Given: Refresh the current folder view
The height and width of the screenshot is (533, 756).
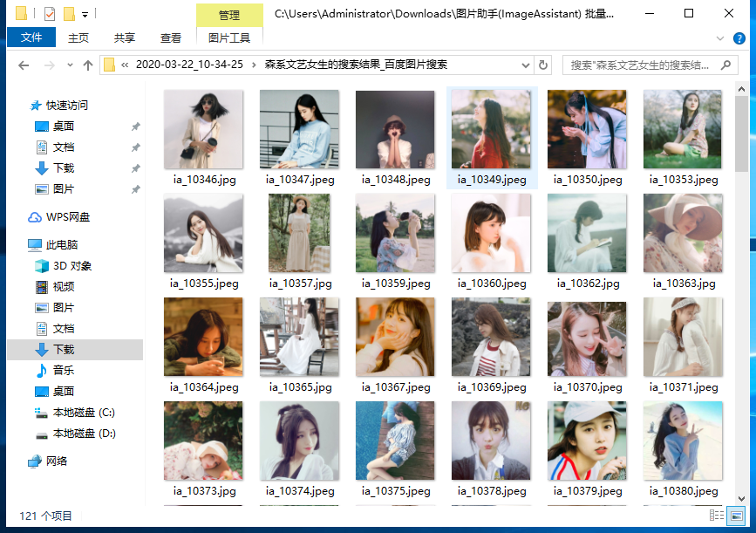Looking at the screenshot, I should pyautogui.click(x=544, y=65).
